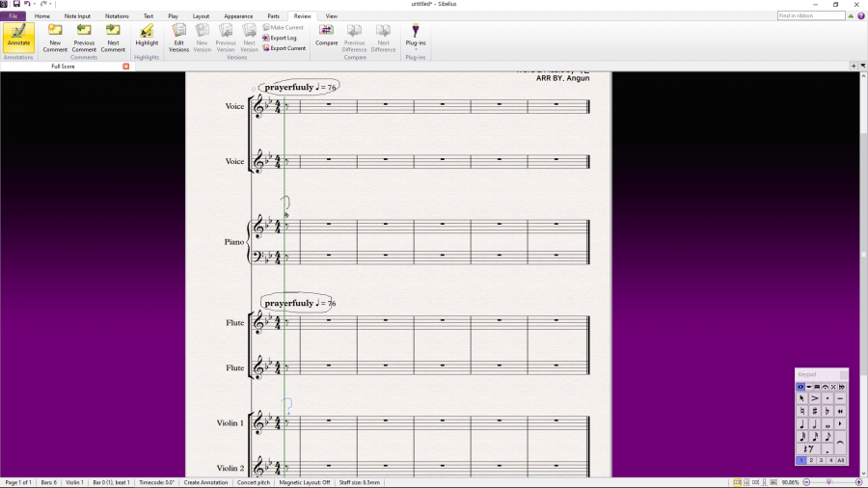This screenshot has height=488, width=868.
Task: Zoom in with the plus button
Action: point(858,482)
